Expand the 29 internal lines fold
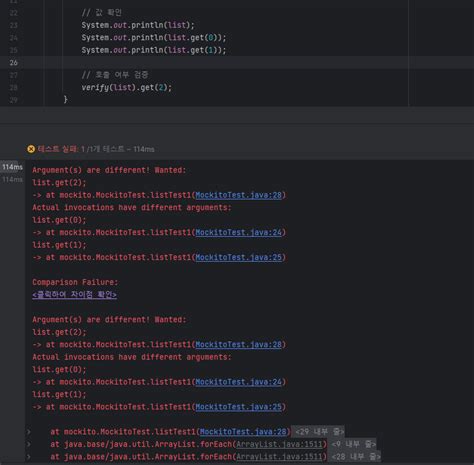Viewport: 474px width, 465px height. [x=319, y=432]
